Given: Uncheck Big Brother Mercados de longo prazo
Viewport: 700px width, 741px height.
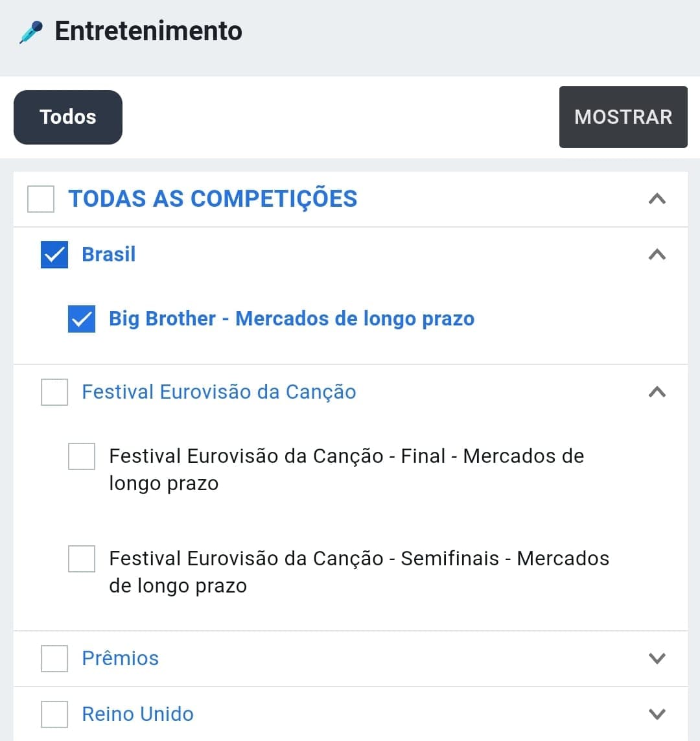Looking at the screenshot, I should tap(82, 319).
